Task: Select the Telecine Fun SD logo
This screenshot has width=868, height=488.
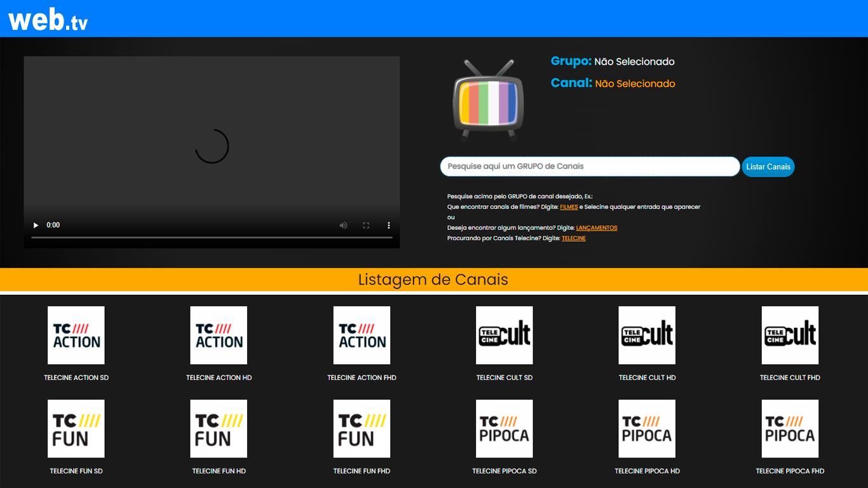Action: click(76, 429)
